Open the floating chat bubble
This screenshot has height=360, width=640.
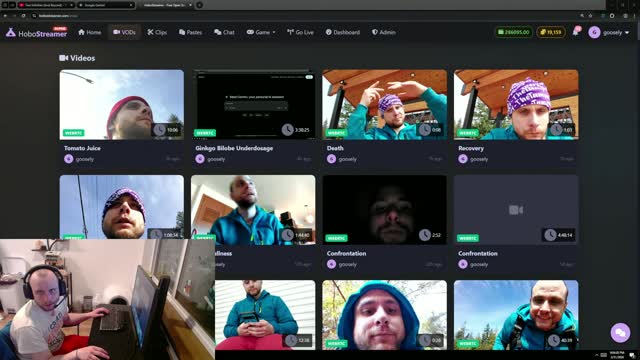[x=620, y=333]
